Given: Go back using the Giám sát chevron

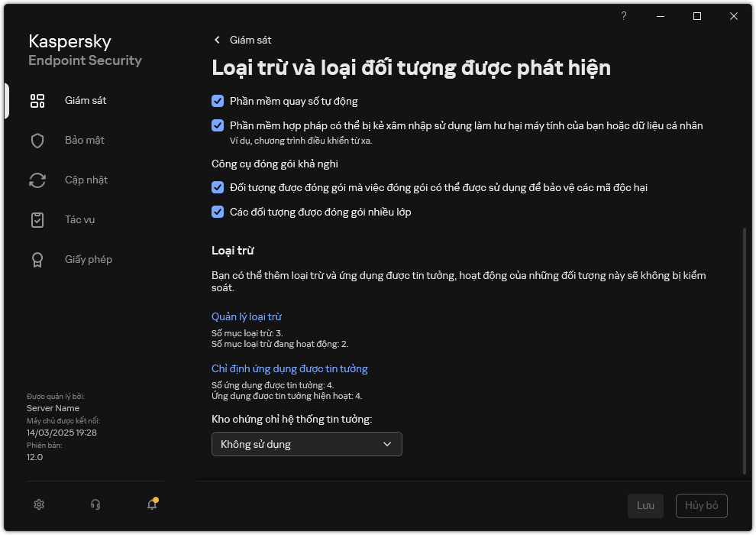Looking at the screenshot, I should 217,40.
